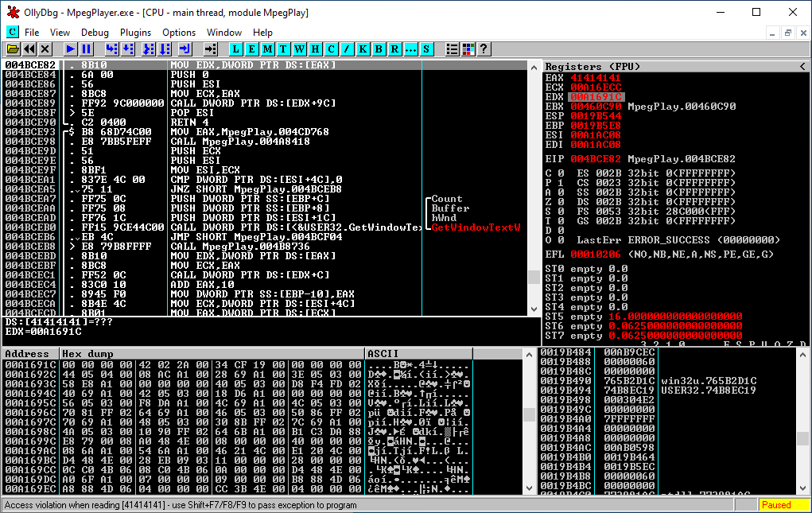Select stack entry 0019B490 win32u.765B2D1C
812x513 pixels.
(667, 381)
